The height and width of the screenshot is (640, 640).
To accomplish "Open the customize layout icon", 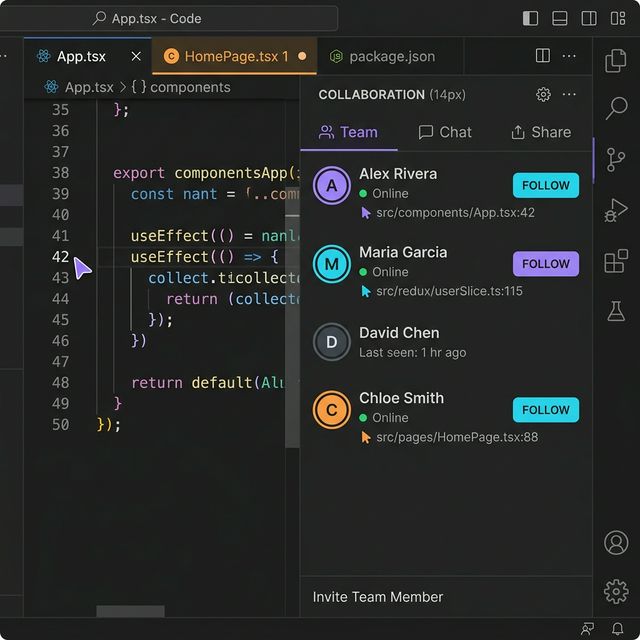I will pyautogui.click(x=618, y=18).
